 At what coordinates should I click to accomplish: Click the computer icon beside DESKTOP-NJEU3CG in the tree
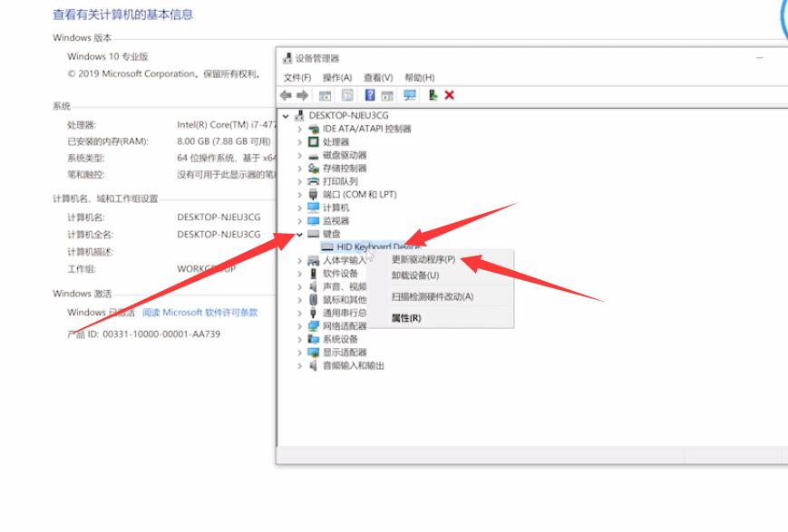click(299, 115)
